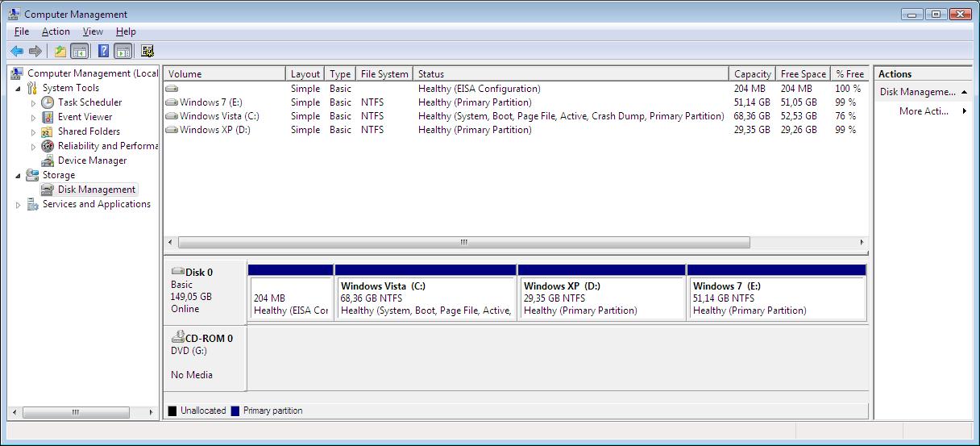Image resolution: width=980 pixels, height=446 pixels.
Task: Expand the Task Scheduler node
Action: (34, 103)
